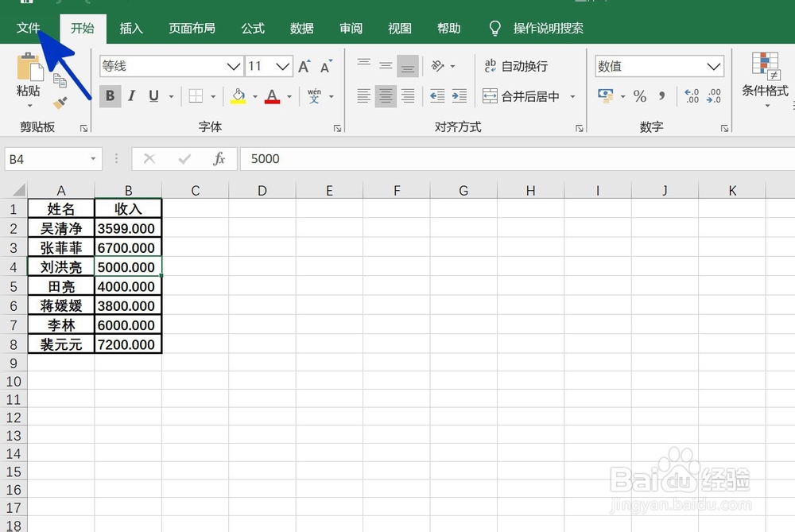Toggle bold formatting
The width and height of the screenshot is (795, 532).
pos(110,95)
